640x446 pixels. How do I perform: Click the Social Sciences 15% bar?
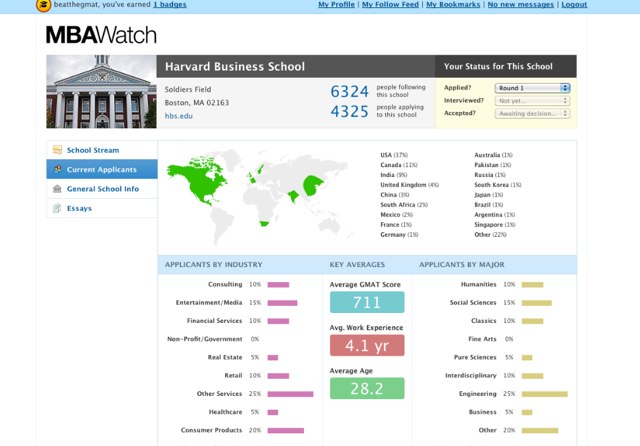[537, 303]
